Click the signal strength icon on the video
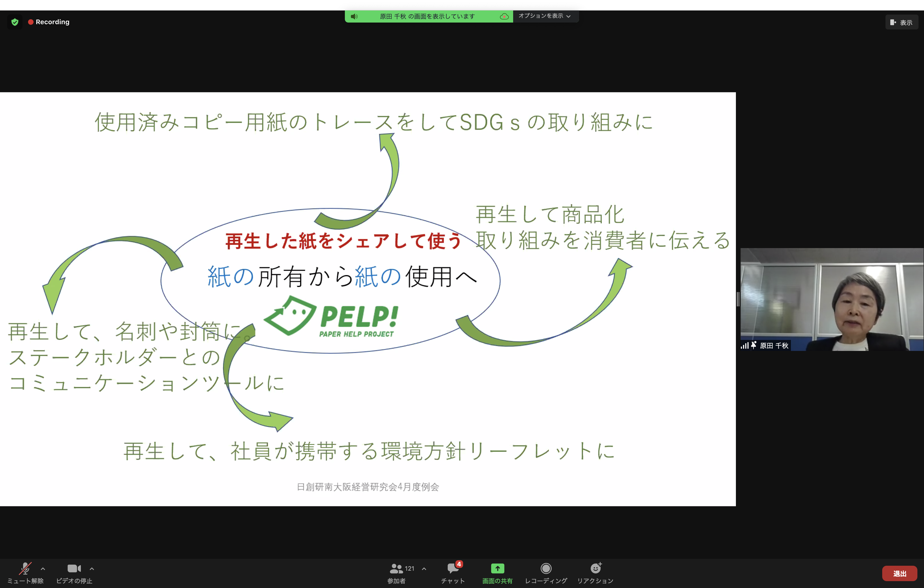The image size is (924, 588). (744, 345)
